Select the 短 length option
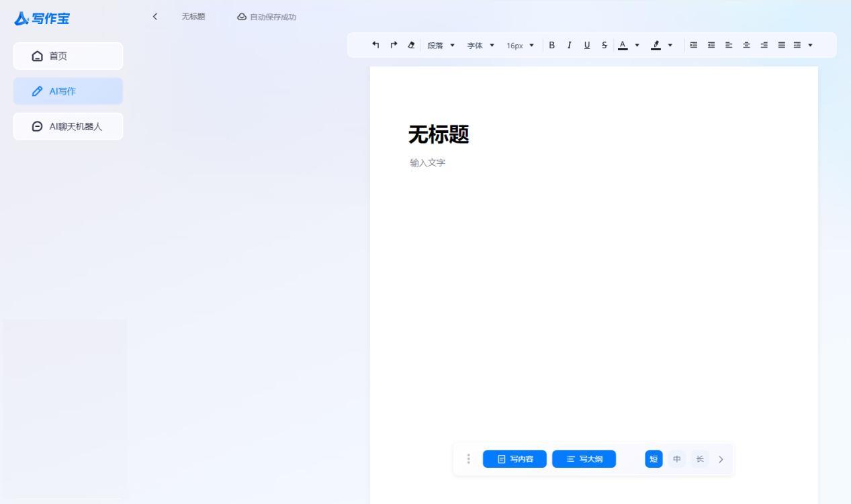The width and height of the screenshot is (851, 504). [654, 459]
